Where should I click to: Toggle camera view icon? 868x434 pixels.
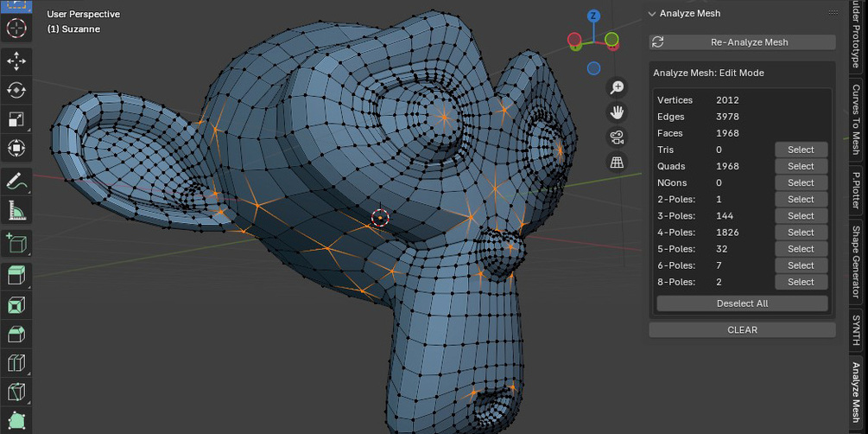pos(617,137)
